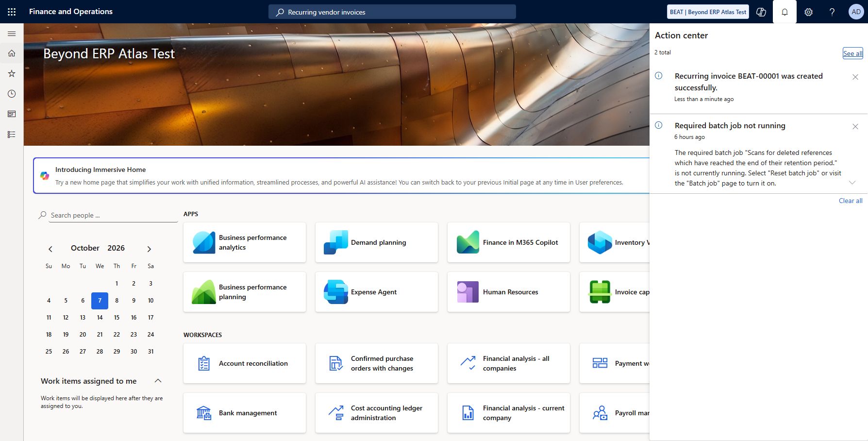The height and width of the screenshot is (441, 868).
Task: Open the Expense Agent app
Action: [x=377, y=292]
